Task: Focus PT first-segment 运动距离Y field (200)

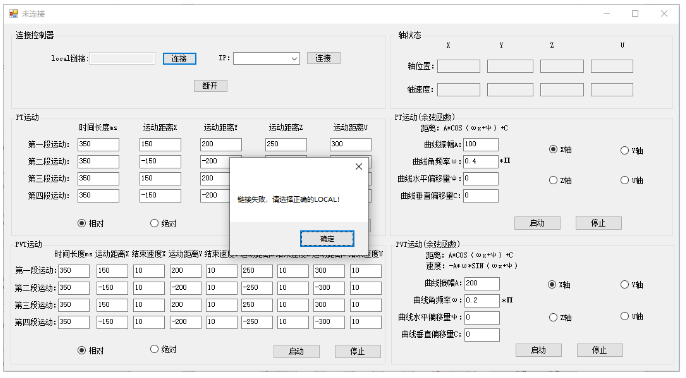Action: click(221, 144)
